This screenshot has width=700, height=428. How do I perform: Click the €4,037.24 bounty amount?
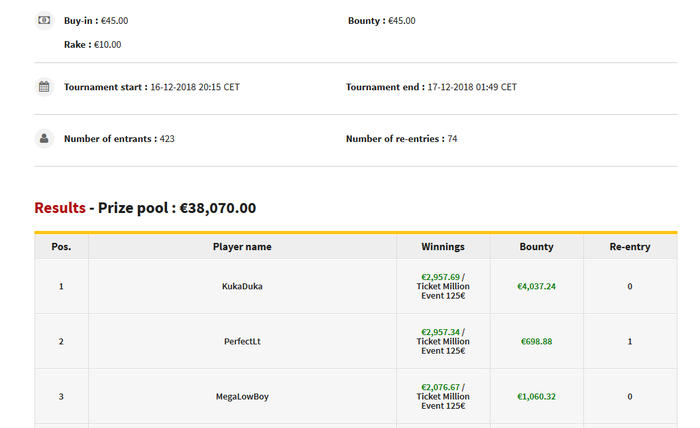pyautogui.click(x=536, y=286)
